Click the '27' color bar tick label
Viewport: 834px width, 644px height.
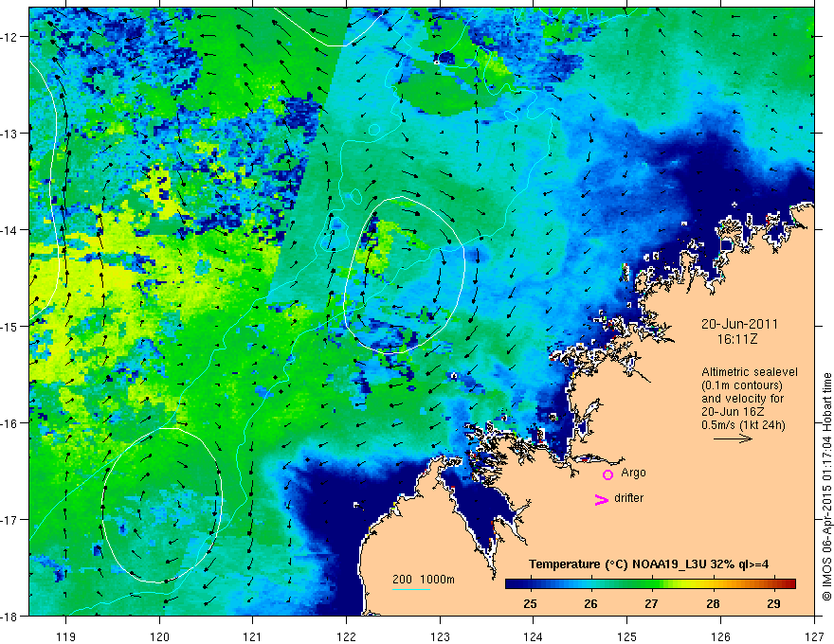coord(651,603)
